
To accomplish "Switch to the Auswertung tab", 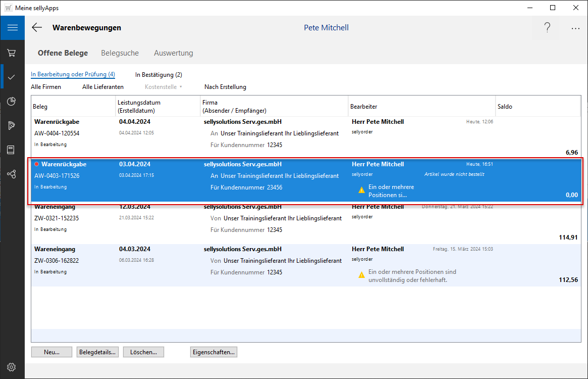I will click(173, 53).
